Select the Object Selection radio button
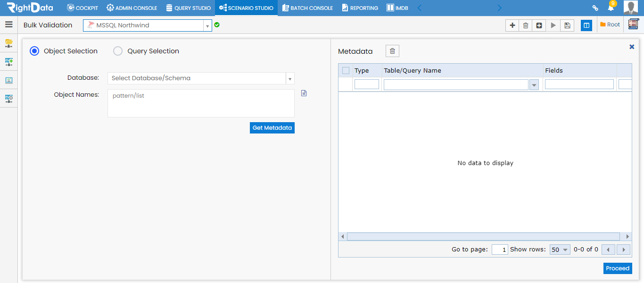Image resolution: width=644 pixels, height=283 pixels. [x=34, y=51]
